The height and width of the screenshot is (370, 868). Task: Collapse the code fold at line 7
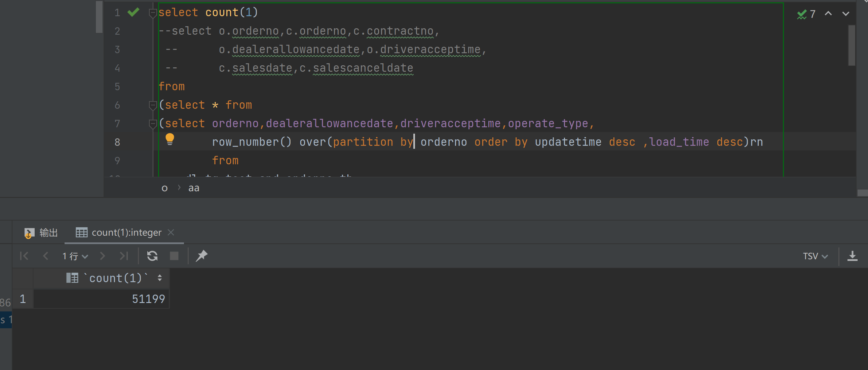coord(153,124)
